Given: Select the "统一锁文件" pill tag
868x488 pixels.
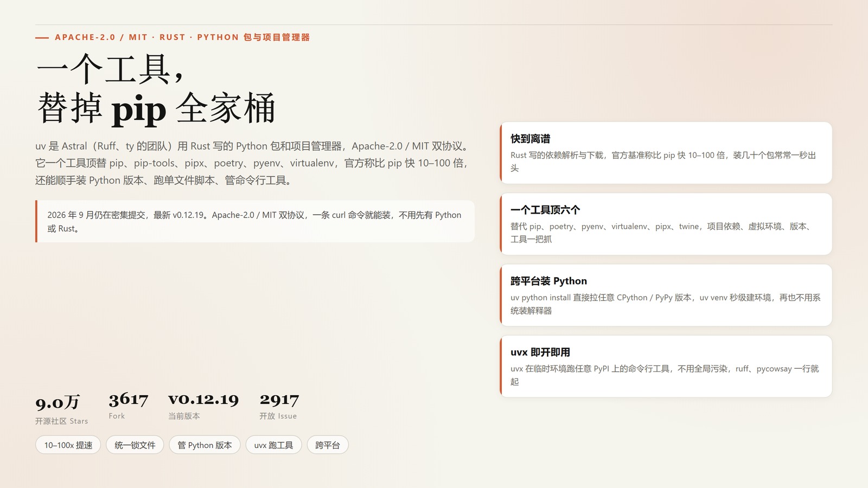Looking at the screenshot, I should 135,445.
